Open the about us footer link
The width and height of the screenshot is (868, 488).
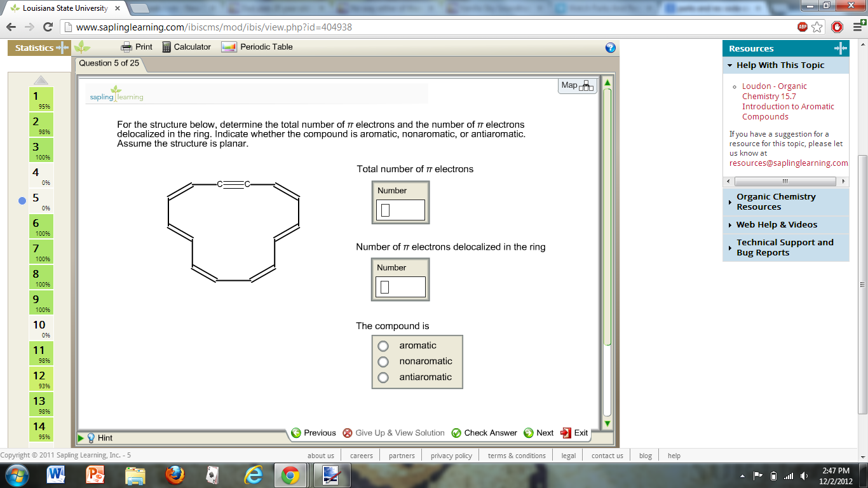pos(321,456)
